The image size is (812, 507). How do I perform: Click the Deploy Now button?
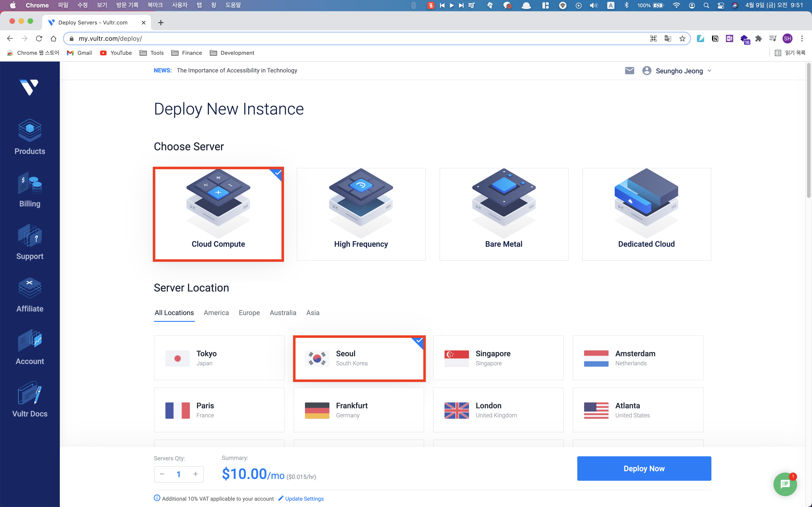[x=644, y=468]
